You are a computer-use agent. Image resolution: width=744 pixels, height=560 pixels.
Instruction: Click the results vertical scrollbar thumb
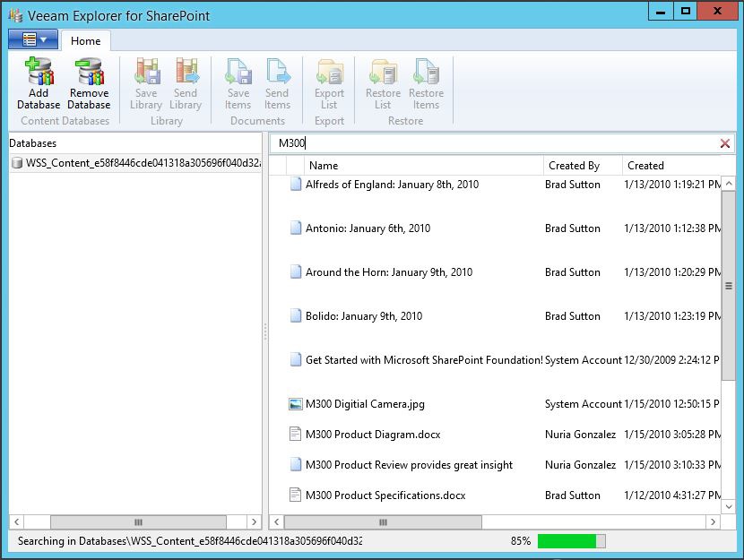point(729,286)
